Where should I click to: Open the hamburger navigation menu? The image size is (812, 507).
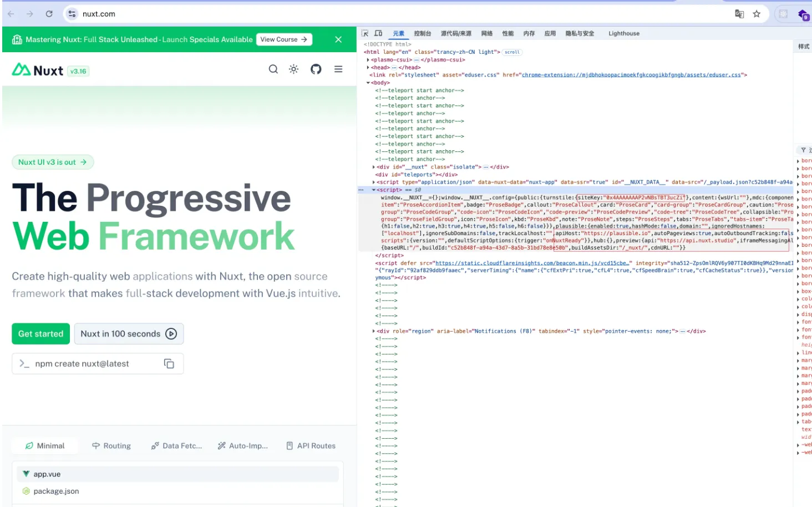coord(338,69)
